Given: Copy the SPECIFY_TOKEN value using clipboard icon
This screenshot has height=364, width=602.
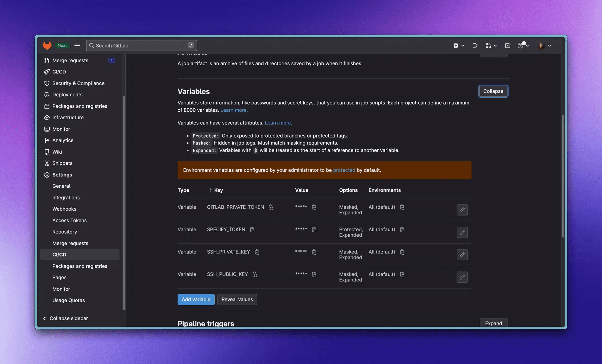Looking at the screenshot, I should tap(314, 229).
